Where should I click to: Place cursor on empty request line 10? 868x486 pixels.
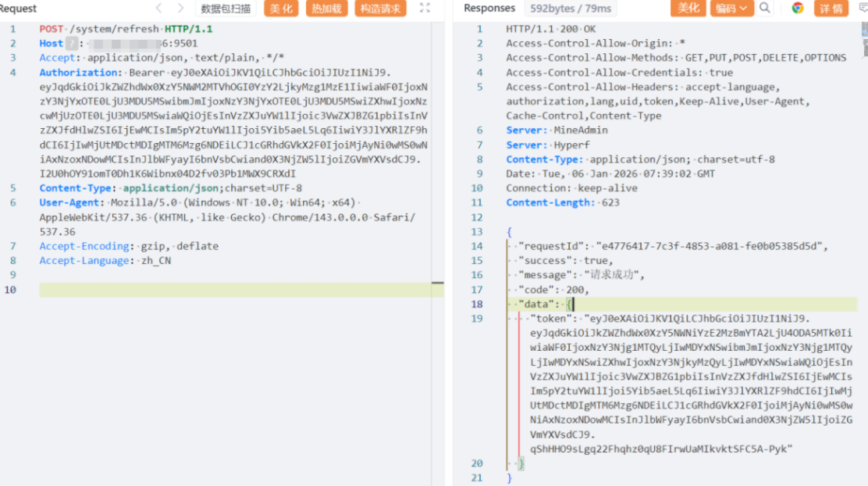[x=234, y=290]
